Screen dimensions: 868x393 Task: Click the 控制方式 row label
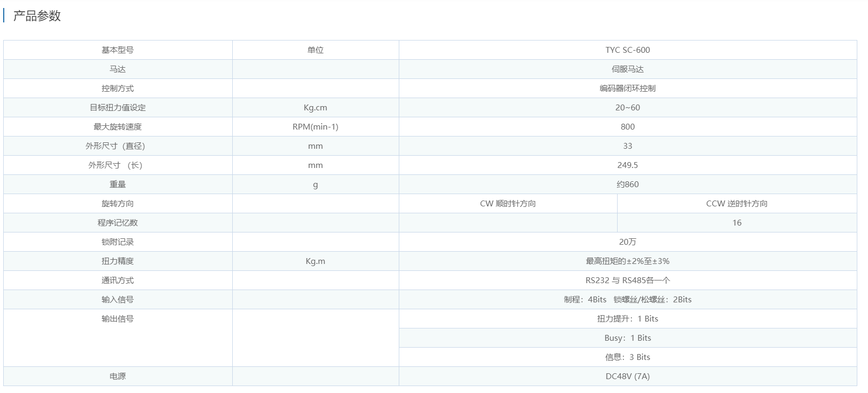[117, 89]
